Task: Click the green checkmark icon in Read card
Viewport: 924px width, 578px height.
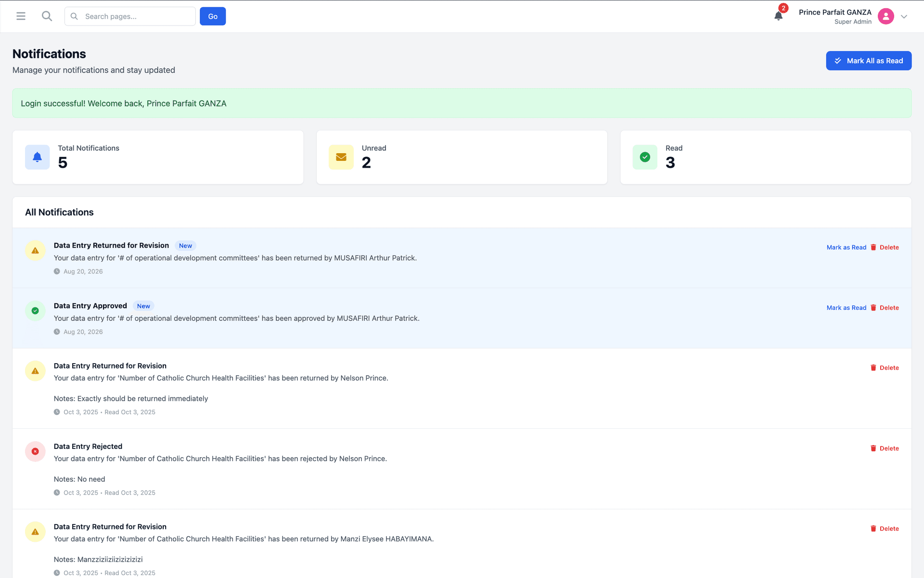Action: (645, 157)
